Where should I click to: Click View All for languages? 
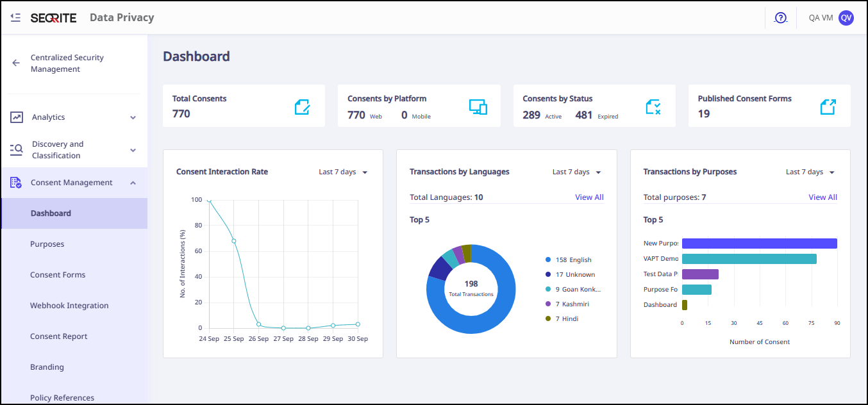[589, 197]
